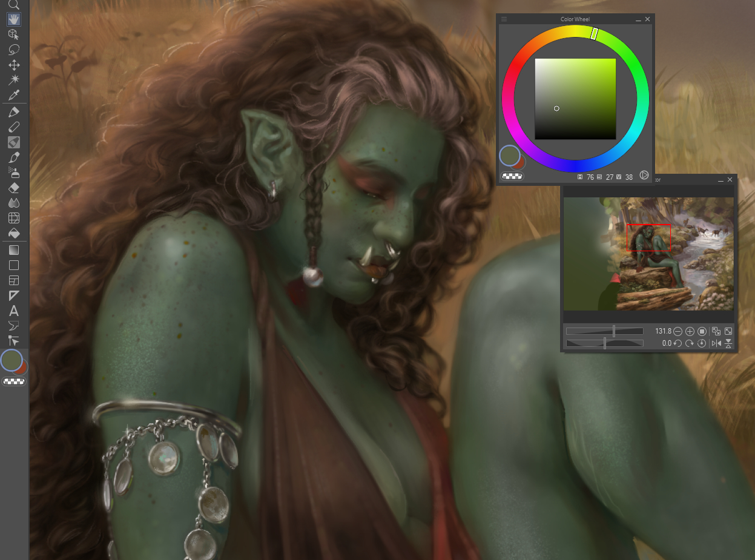Zoom in using Navigator plus button
The image size is (755, 560).
click(x=690, y=331)
